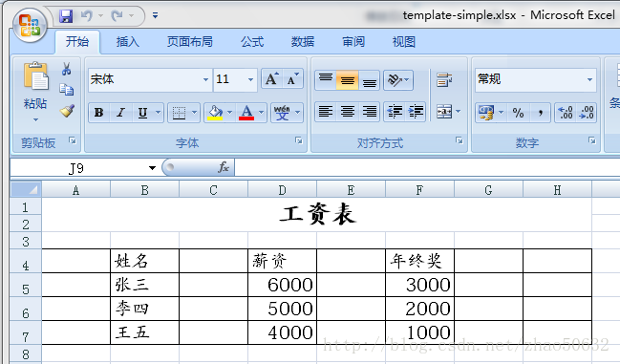Expand fill color palette arrow

pos(230,113)
